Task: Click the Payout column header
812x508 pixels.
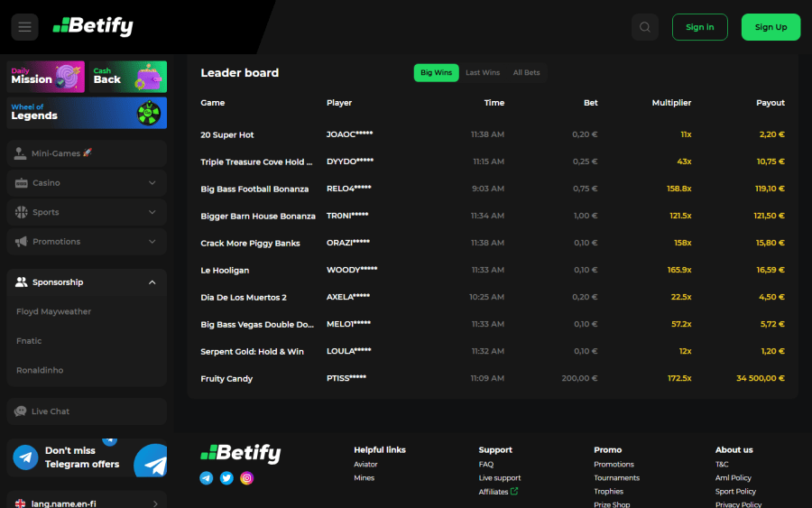Action: (x=770, y=103)
